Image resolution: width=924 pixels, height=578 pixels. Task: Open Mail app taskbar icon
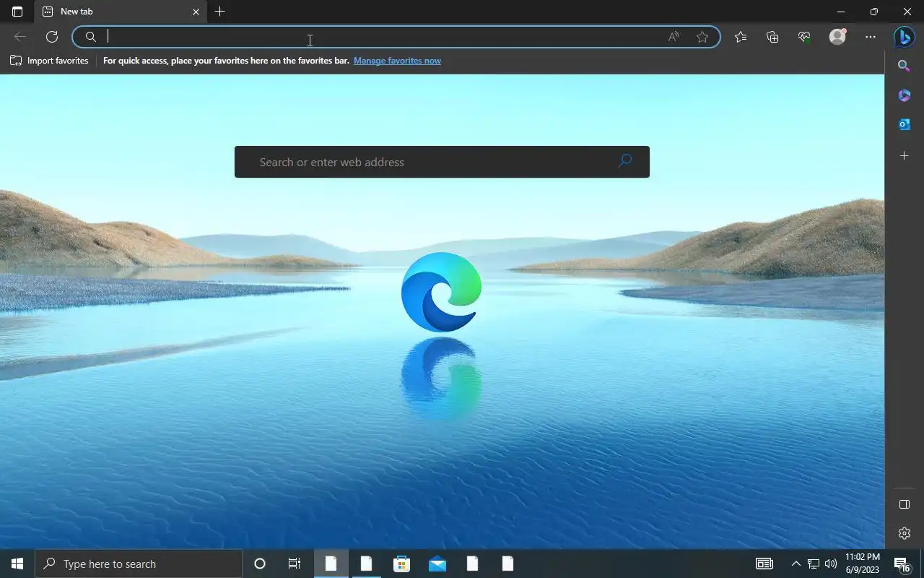coord(437,564)
